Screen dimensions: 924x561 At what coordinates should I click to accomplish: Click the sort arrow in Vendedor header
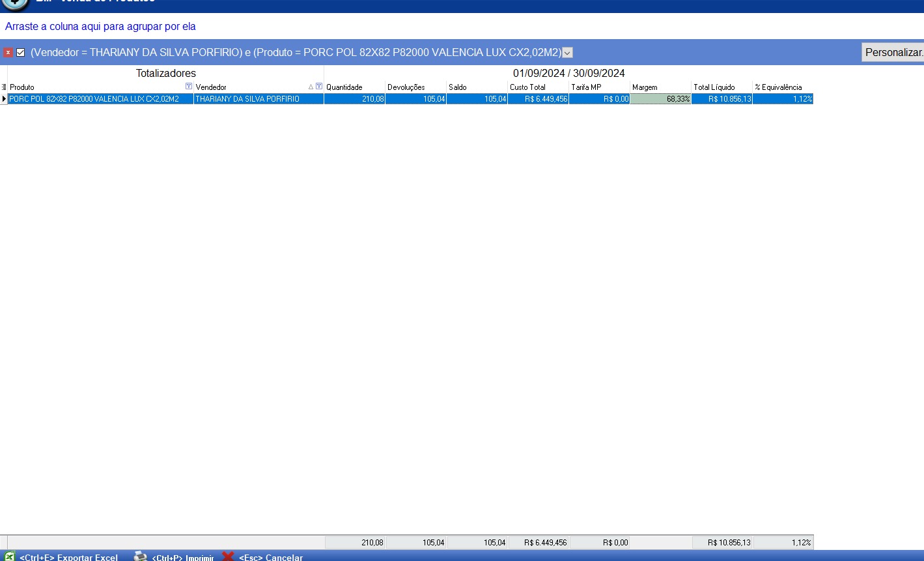[x=311, y=87]
